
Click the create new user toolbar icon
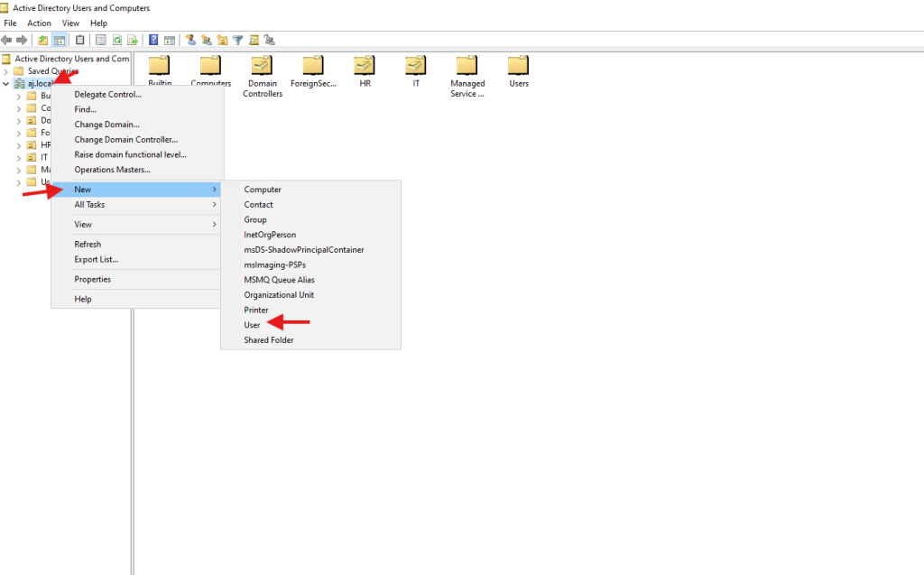(190, 40)
